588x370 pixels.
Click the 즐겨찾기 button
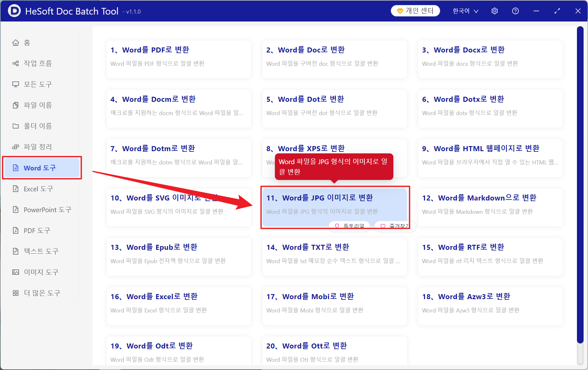point(395,226)
